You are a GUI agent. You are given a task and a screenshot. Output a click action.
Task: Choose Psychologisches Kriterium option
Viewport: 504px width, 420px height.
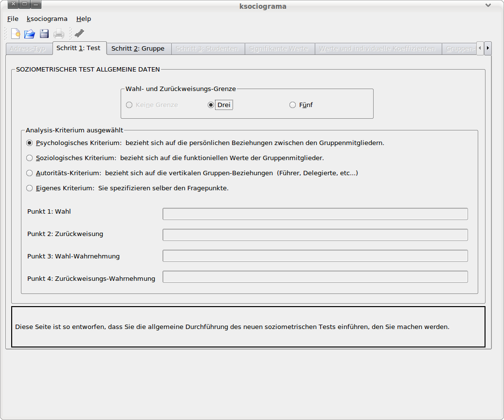[30, 143]
